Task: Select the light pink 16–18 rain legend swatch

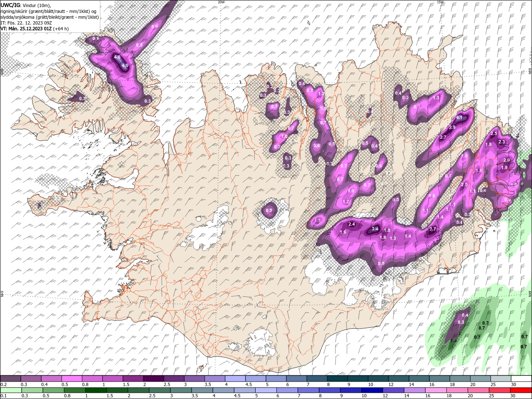Action: [x=436, y=390]
